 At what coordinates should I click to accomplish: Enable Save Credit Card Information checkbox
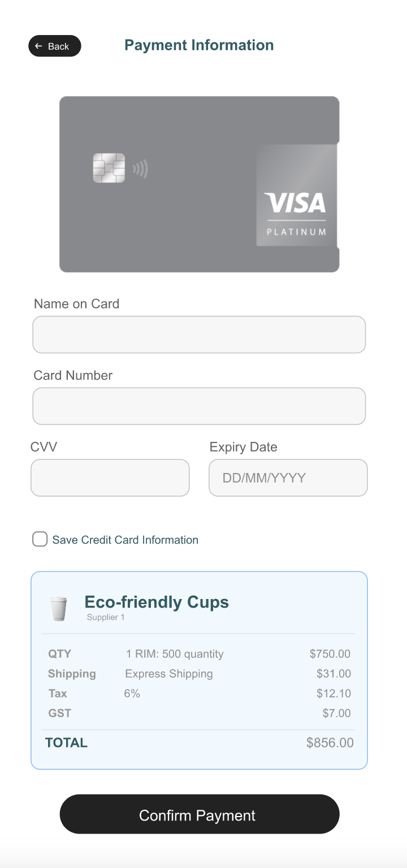tap(40, 539)
